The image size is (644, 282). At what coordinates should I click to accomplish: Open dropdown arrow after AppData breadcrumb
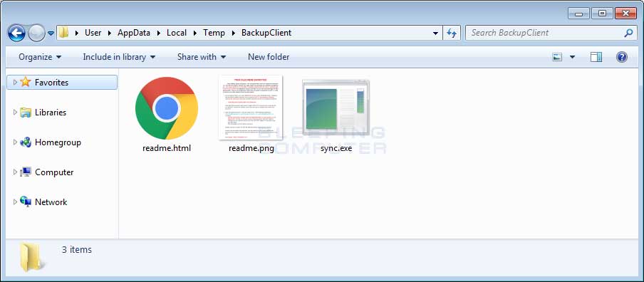159,33
